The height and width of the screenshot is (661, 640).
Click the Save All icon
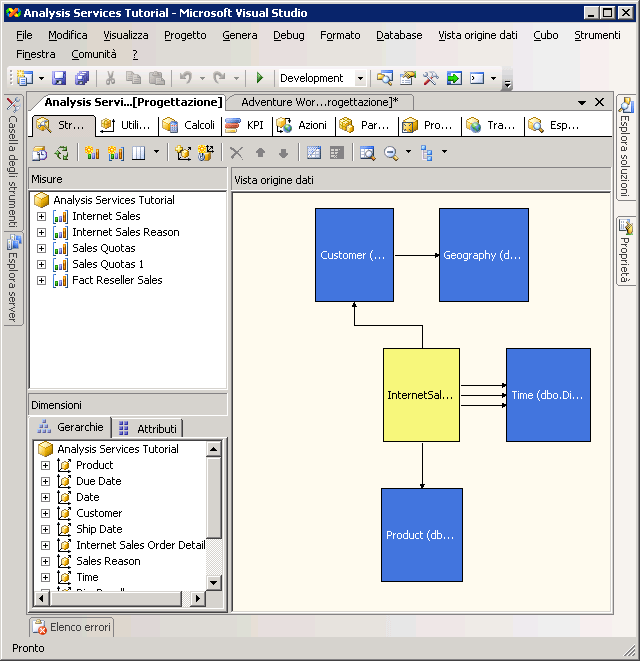point(82,78)
